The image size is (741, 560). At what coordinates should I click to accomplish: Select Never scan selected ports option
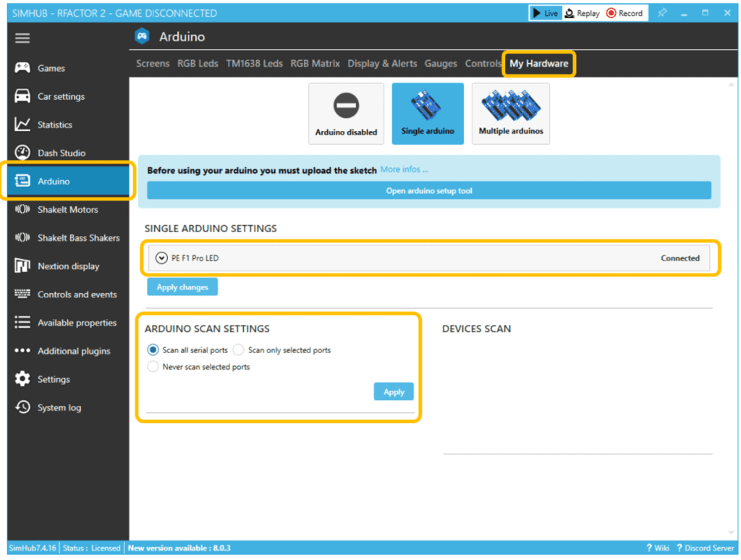coord(153,367)
